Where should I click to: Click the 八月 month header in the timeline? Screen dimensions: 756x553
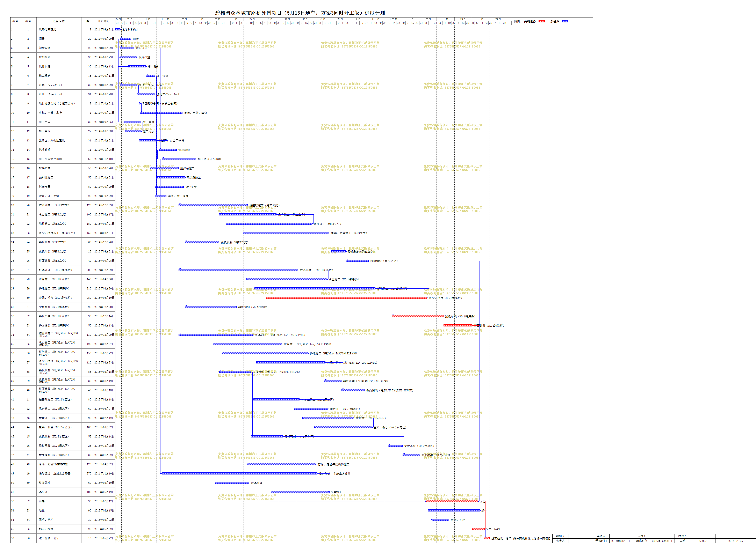(118, 19)
